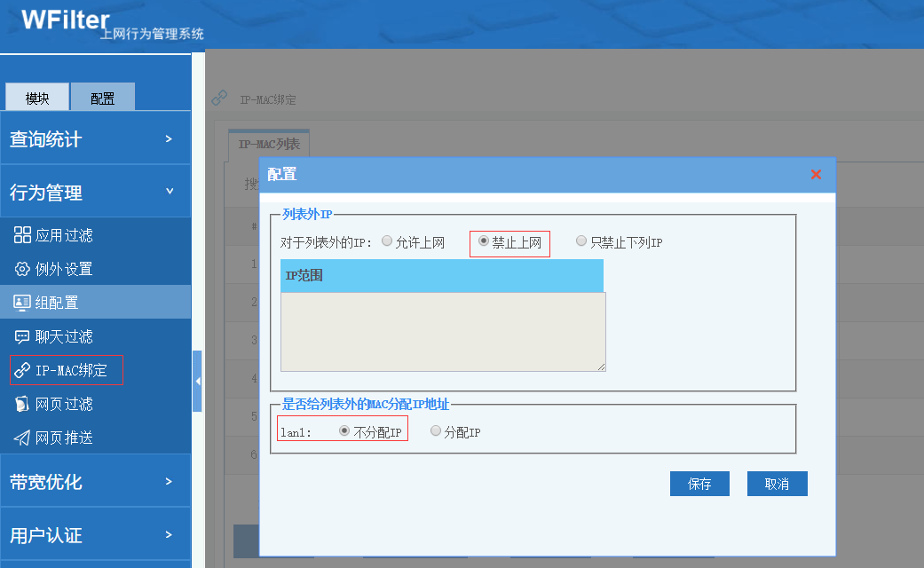Viewport: 924px width, 568px height.
Task: Select the 只禁止下列IP radio option
Action: 581,241
